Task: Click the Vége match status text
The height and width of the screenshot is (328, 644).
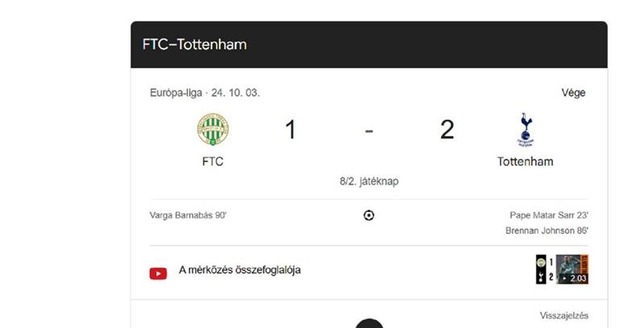Action: coord(573,93)
